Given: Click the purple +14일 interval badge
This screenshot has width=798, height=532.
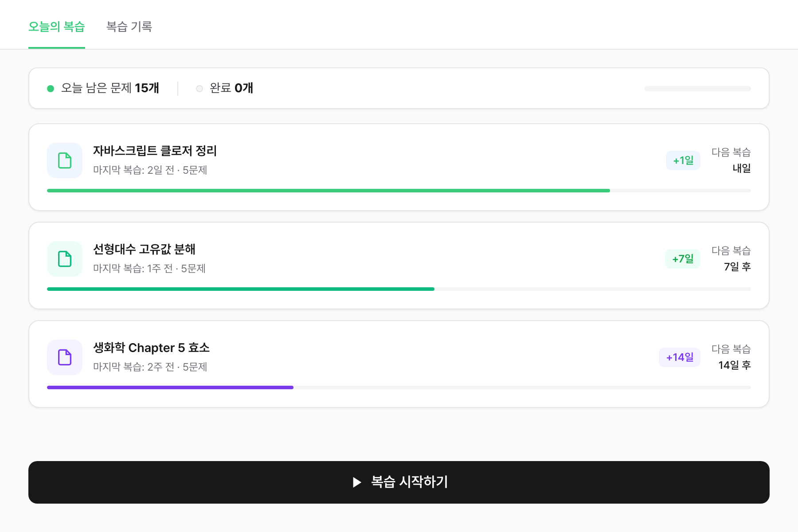Looking at the screenshot, I should pyautogui.click(x=679, y=357).
